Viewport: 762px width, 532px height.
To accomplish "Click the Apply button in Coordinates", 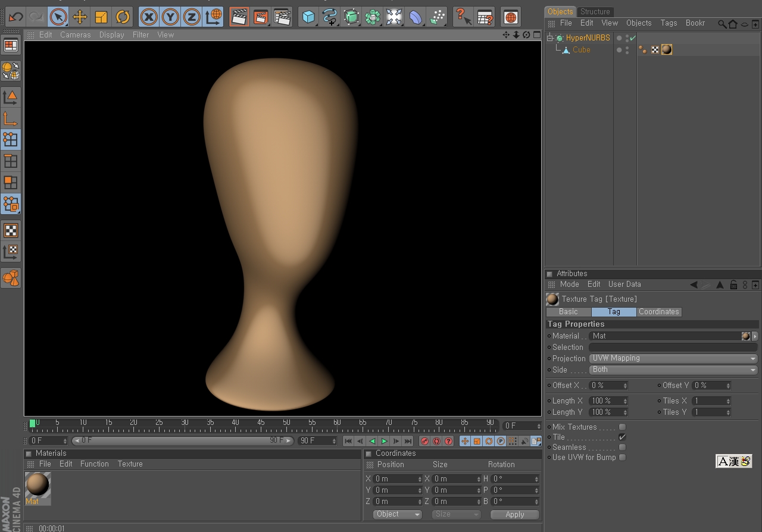I will (x=515, y=515).
